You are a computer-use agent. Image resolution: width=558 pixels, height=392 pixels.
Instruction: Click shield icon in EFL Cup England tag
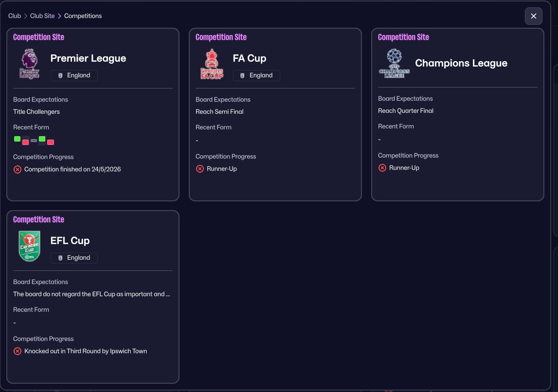click(x=60, y=258)
